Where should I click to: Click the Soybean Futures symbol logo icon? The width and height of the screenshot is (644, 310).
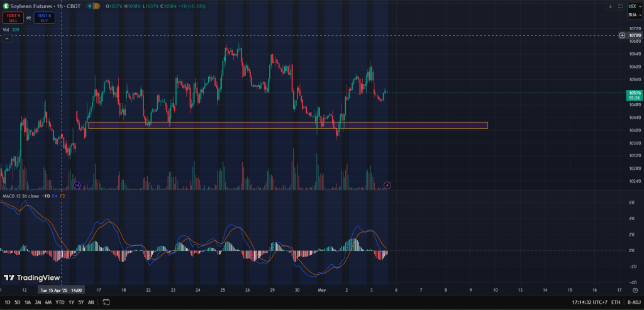(6, 6)
